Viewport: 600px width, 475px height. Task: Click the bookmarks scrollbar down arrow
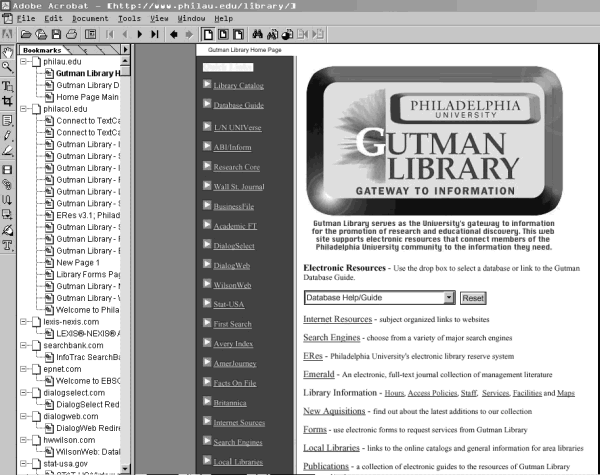pyautogui.click(x=125, y=468)
